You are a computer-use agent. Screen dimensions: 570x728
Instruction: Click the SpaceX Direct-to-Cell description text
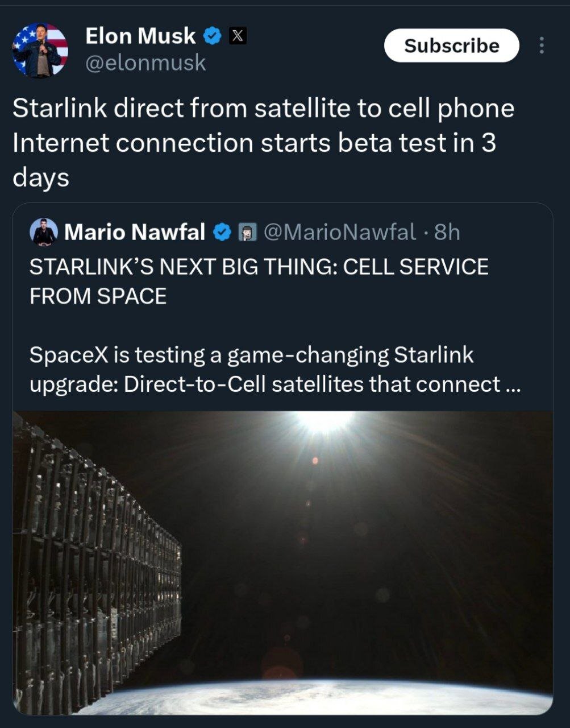(251, 370)
